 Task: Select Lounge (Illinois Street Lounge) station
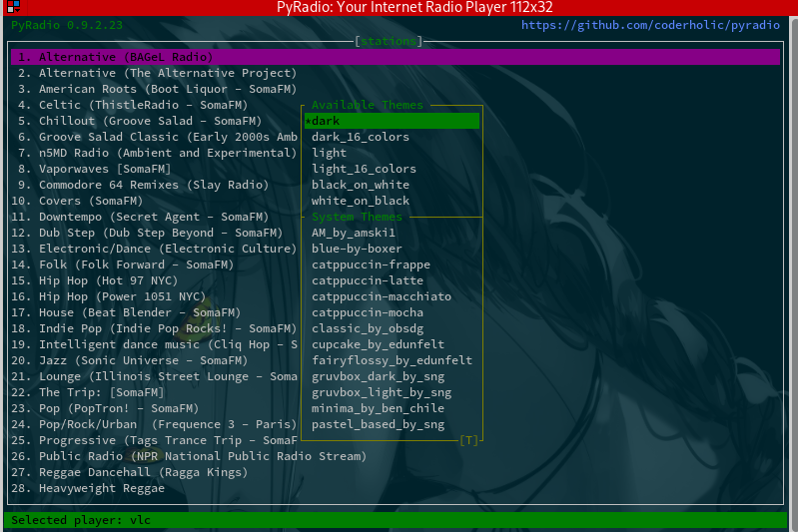tap(154, 376)
